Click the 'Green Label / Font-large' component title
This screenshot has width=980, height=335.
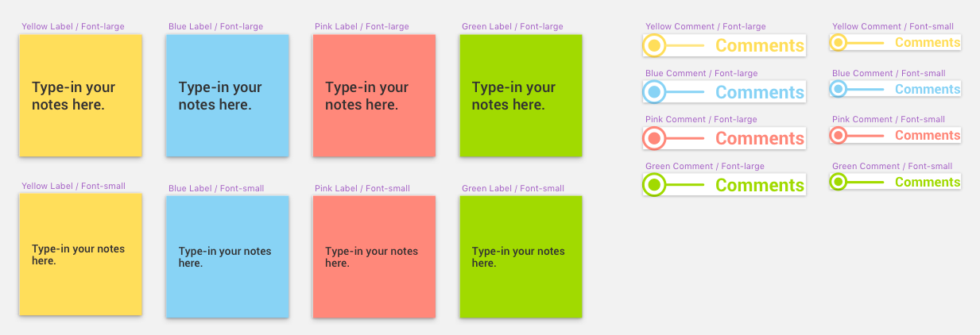[513, 26]
